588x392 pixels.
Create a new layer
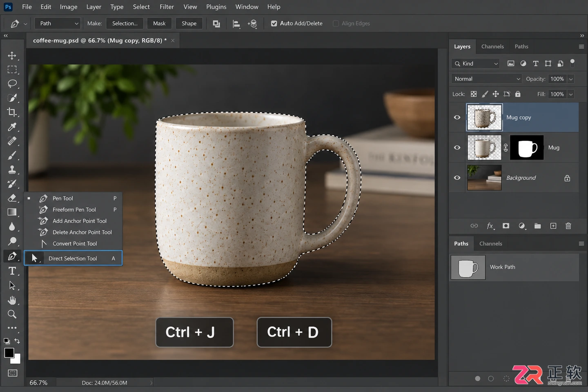553,226
